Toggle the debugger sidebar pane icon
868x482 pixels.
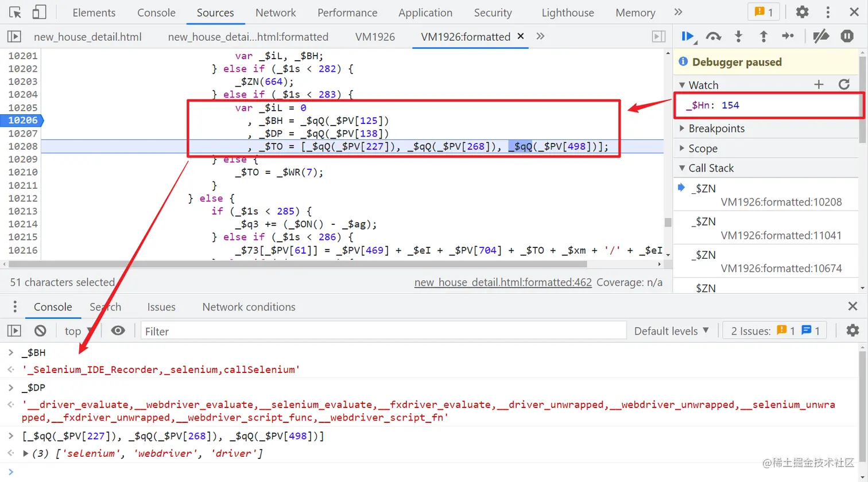click(659, 37)
